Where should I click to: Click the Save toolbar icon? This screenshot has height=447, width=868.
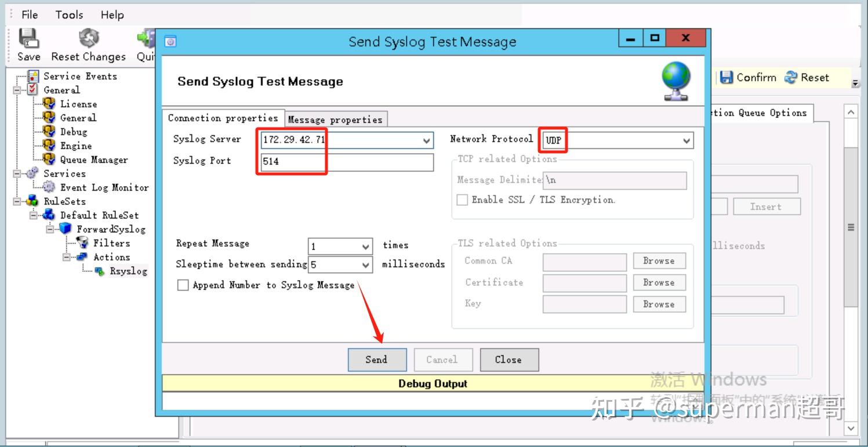click(x=28, y=39)
